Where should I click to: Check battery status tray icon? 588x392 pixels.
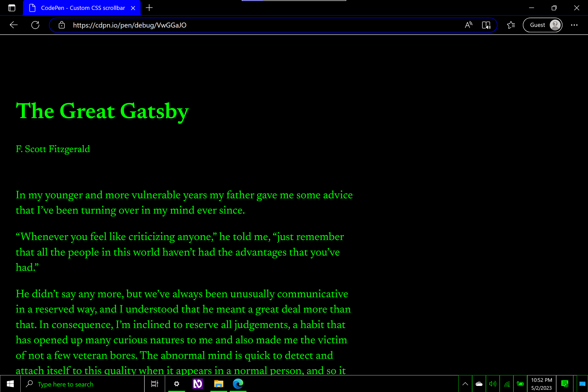520,384
